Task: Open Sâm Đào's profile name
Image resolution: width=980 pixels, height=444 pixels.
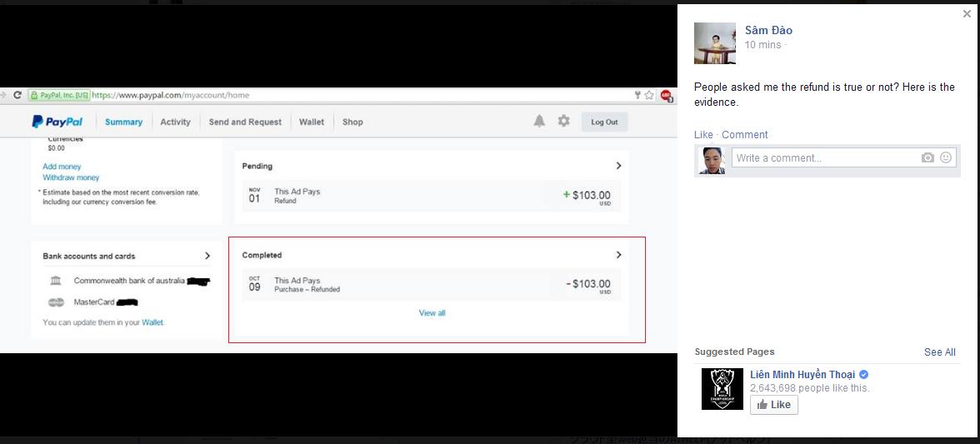Action: [x=768, y=30]
